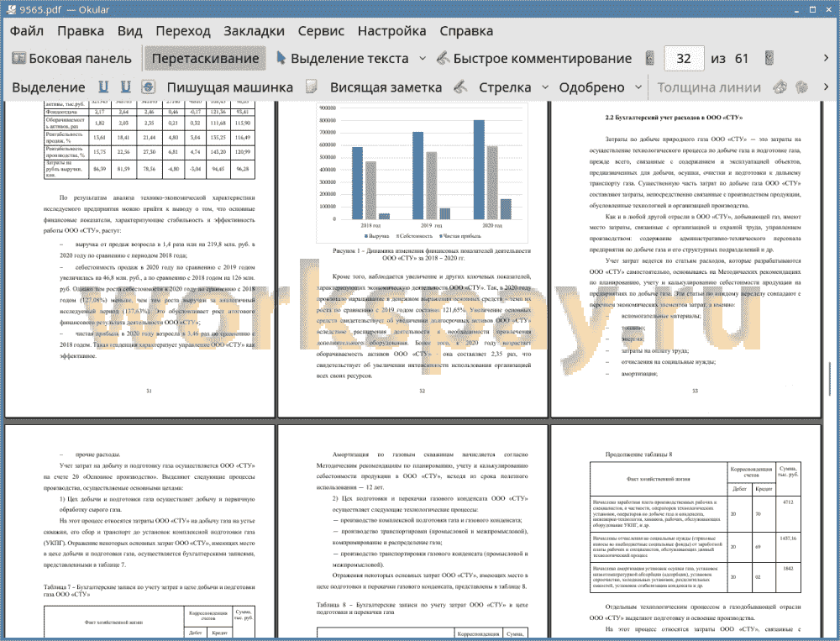Open the Сервис menu
The height and width of the screenshot is (641, 840).
tap(321, 30)
